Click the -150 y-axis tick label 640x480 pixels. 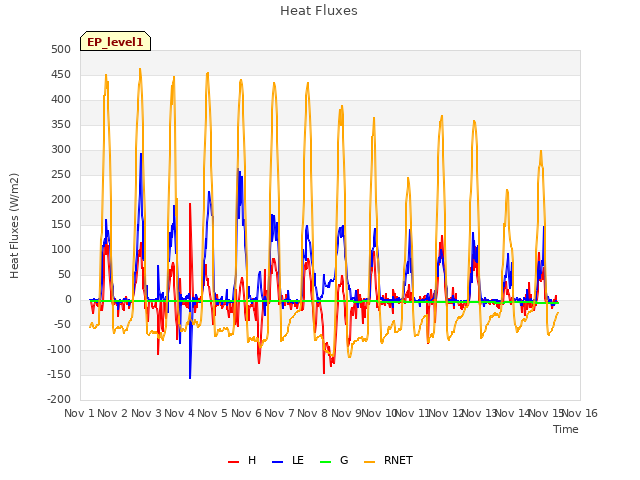tap(59, 375)
